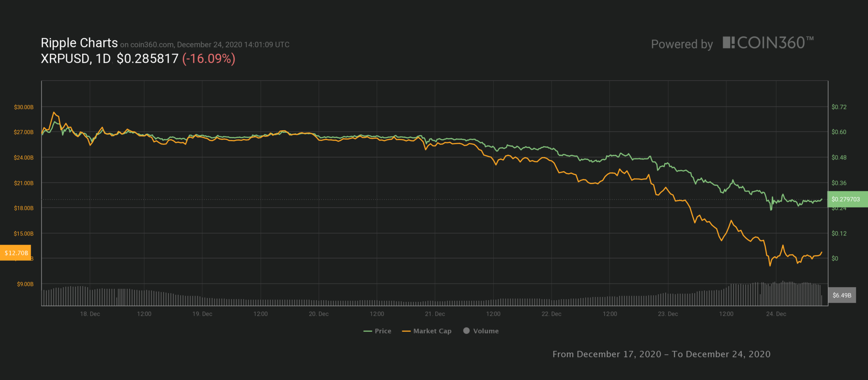
Task: Click the $0.60 price axis label
Action: pos(839,132)
